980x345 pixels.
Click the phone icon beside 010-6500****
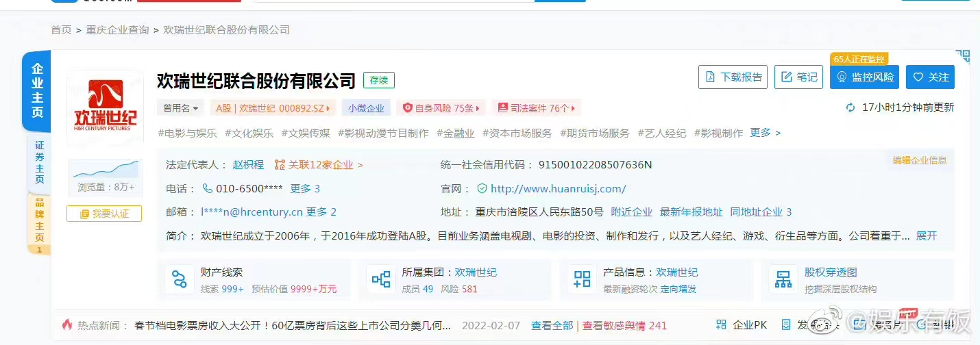(207, 188)
